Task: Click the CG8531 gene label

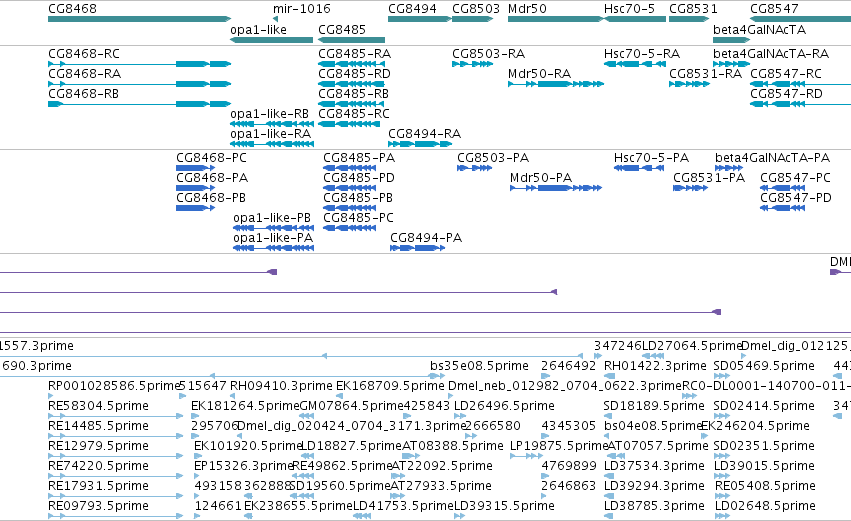Action: click(693, 9)
